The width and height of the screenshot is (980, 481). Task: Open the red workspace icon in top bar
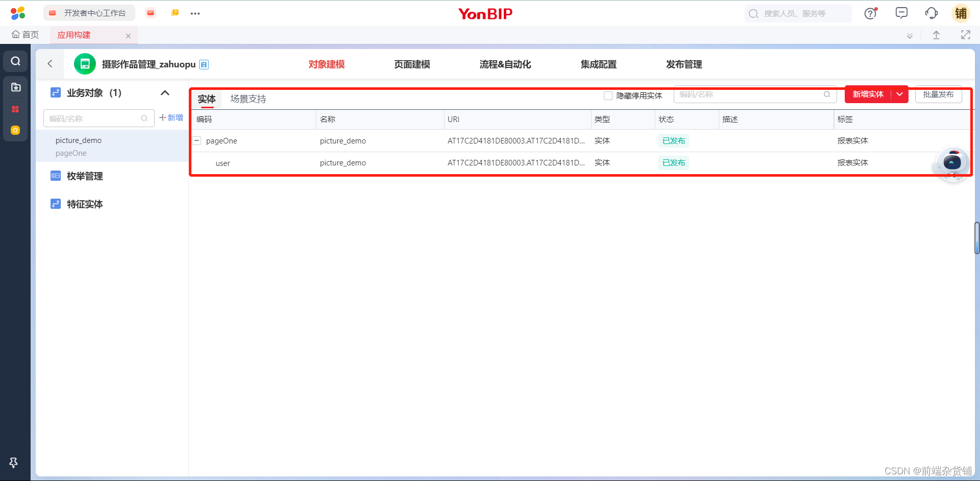[150, 13]
